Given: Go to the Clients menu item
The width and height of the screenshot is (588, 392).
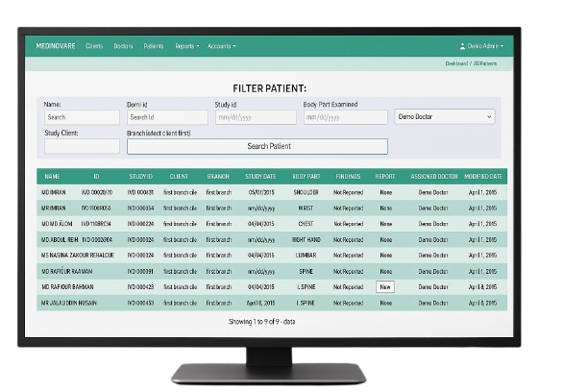Looking at the screenshot, I should (94, 46).
